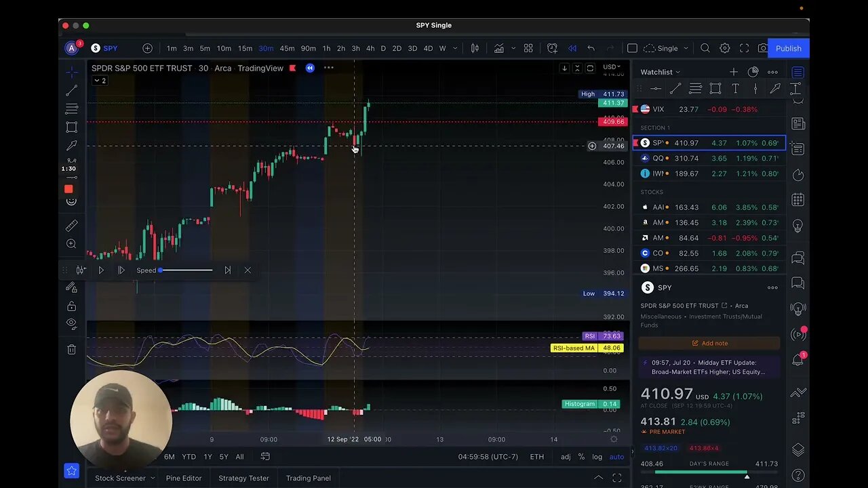Screen dimensions: 868x488
Task: Adjust the replay Speed slider
Action: pos(185,270)
